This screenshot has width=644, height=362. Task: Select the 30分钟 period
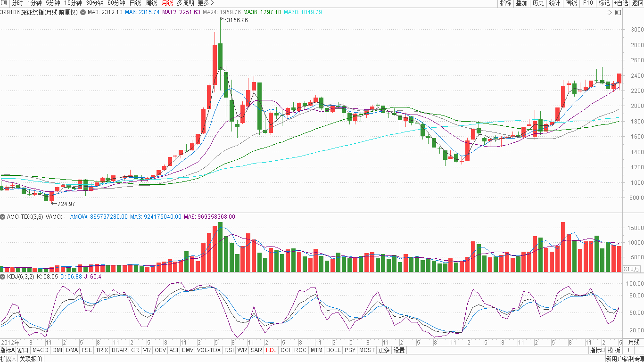(95, 3)
